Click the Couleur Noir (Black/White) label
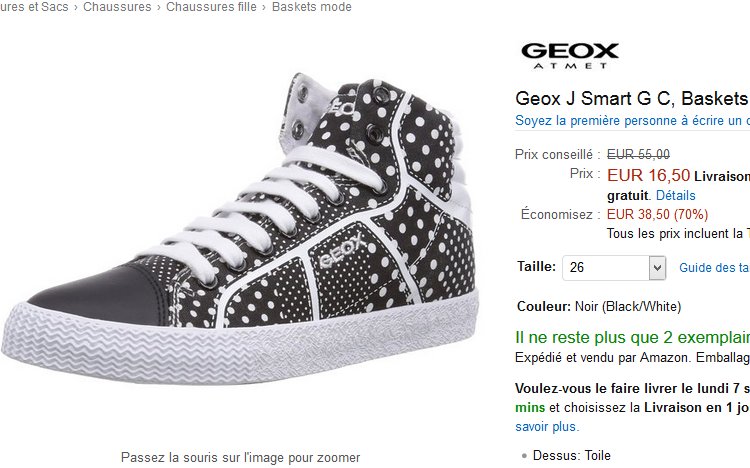 [598, 306]
